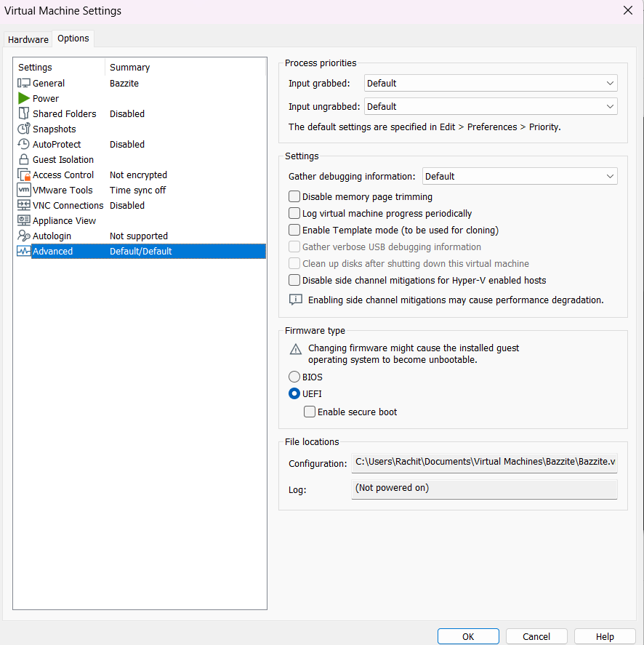This screenshot has height=645, width=644.
Task: Click the Shared Folders icon
Action: click(24, 113)
